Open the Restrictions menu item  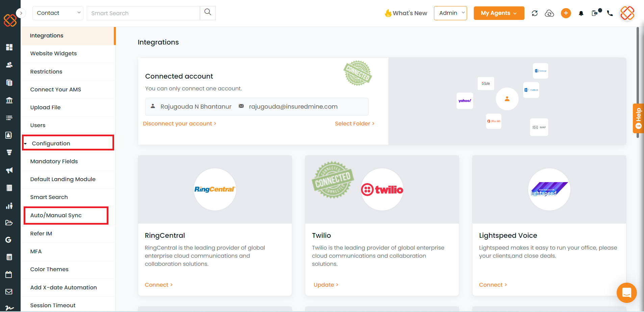click(x=68, y=72)
